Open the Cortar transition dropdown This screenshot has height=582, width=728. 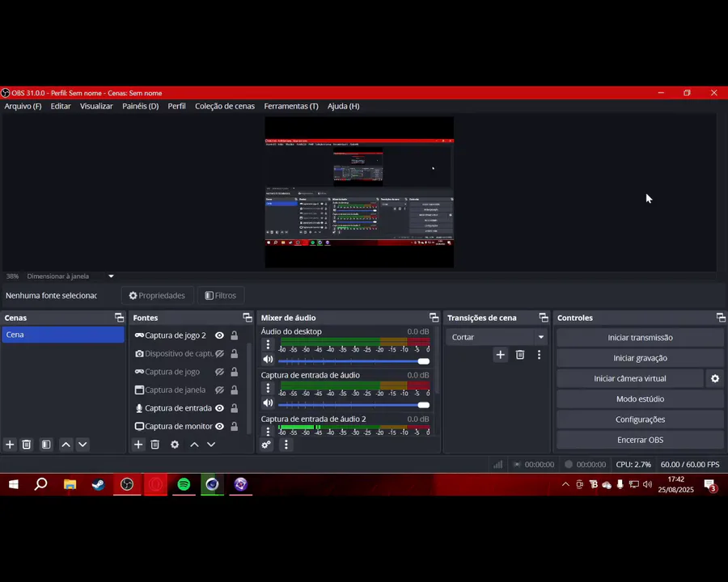(497, 337)
